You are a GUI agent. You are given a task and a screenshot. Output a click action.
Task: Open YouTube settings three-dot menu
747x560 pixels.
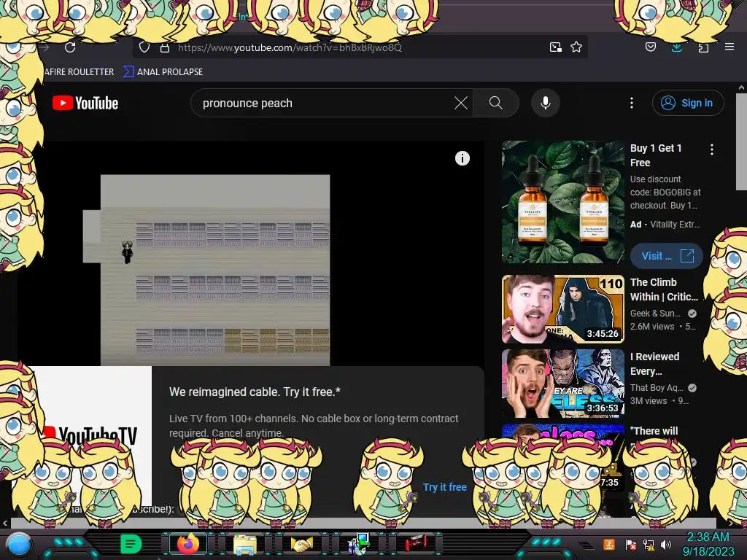pyautogui.click(x=632, y=103)
